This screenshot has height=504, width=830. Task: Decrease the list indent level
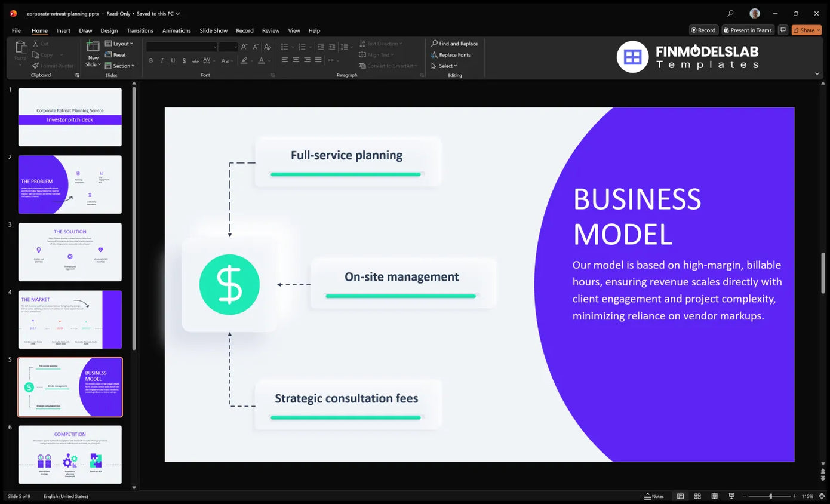(x=321, y=47)
